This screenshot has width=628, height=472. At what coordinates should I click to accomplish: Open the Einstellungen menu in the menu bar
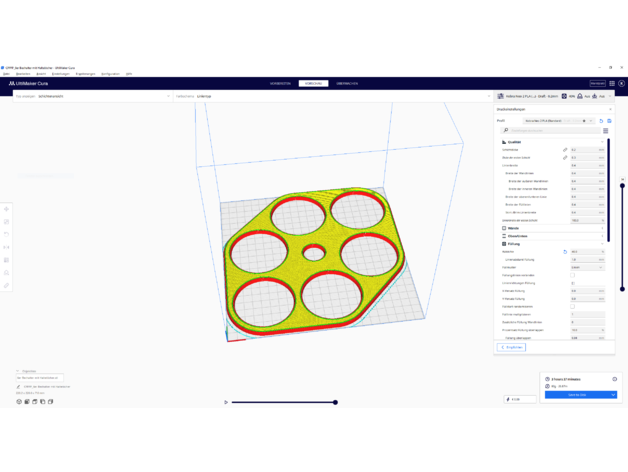click(60, 73)
